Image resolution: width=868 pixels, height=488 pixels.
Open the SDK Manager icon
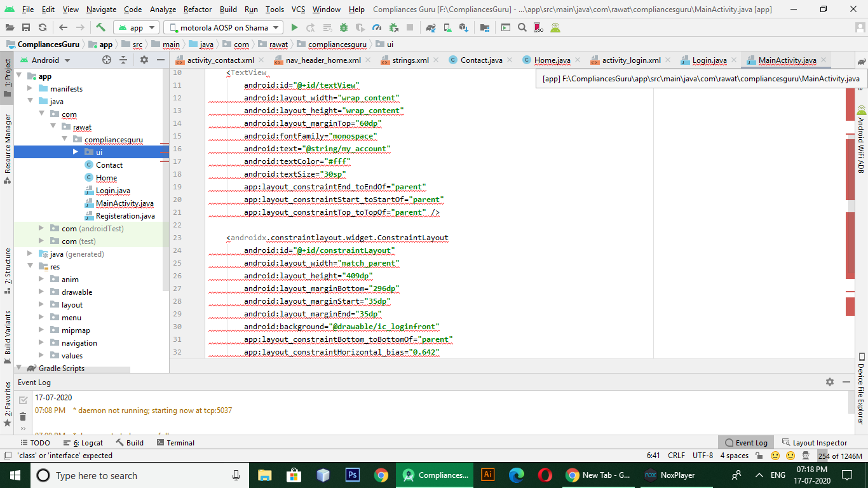(464, 27)
